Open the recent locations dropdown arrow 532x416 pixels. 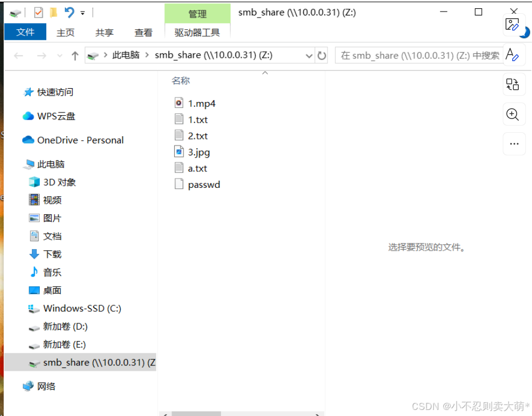[60, 56]
